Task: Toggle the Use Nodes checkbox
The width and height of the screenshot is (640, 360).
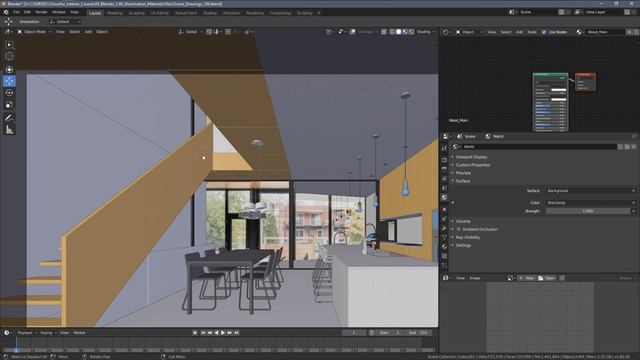Action: point(544,32)
